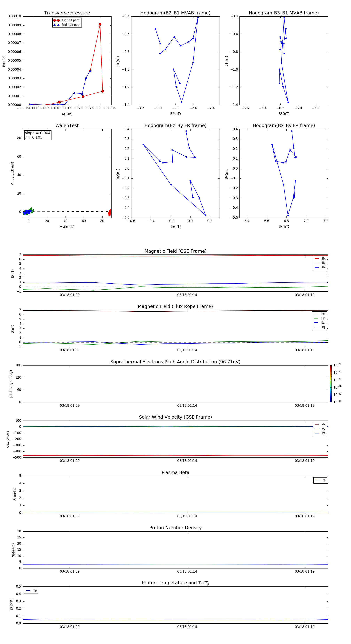Click the "03/18 01:14" tick under Proton Temperature
The image size is (351, 644).
click(187, 627)
